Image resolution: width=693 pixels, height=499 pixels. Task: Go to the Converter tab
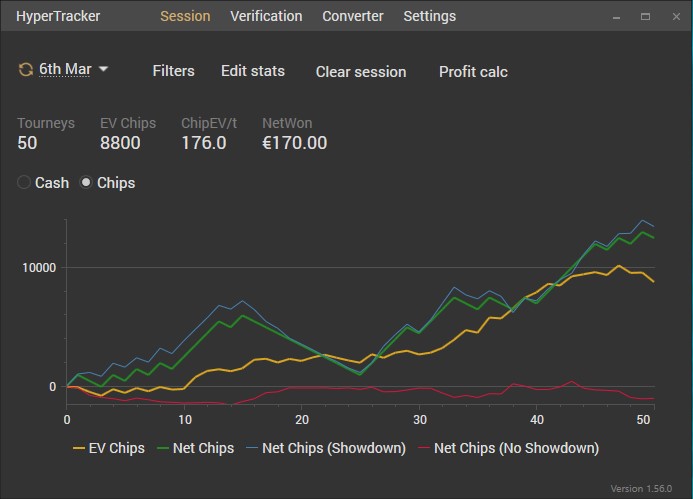click(x=353, y=16)
